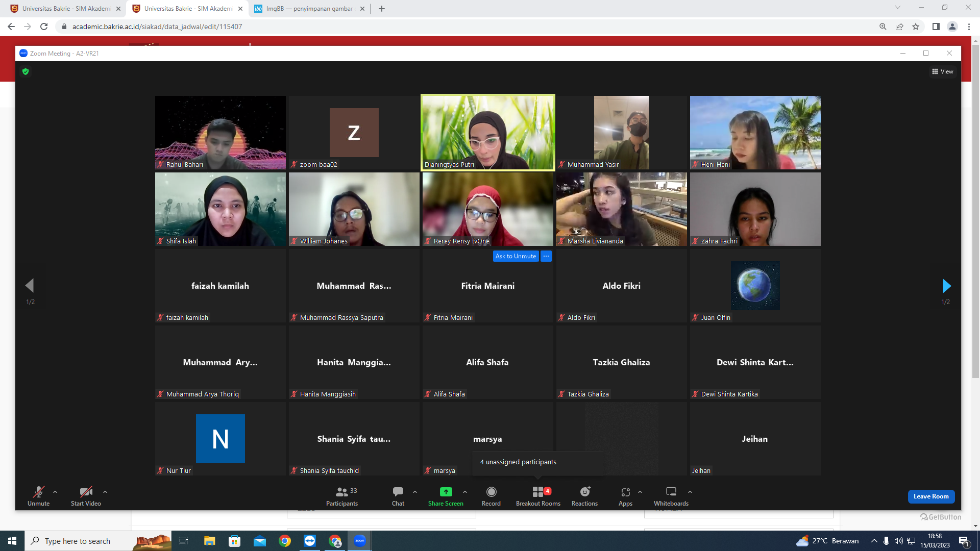This screenshot has height=551, width=980.
Task: Close the ImgBB browser tab
Action: (362, 9)
